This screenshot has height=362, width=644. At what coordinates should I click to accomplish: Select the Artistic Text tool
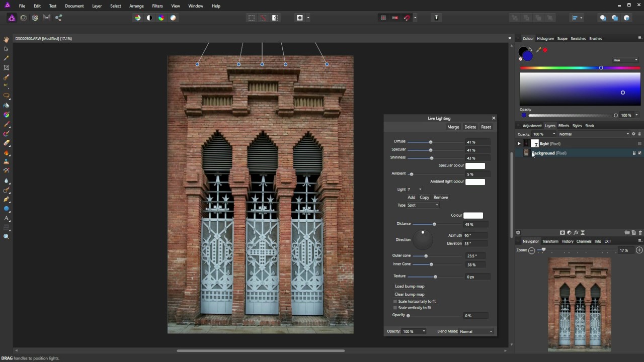click(x=6, y=218)
